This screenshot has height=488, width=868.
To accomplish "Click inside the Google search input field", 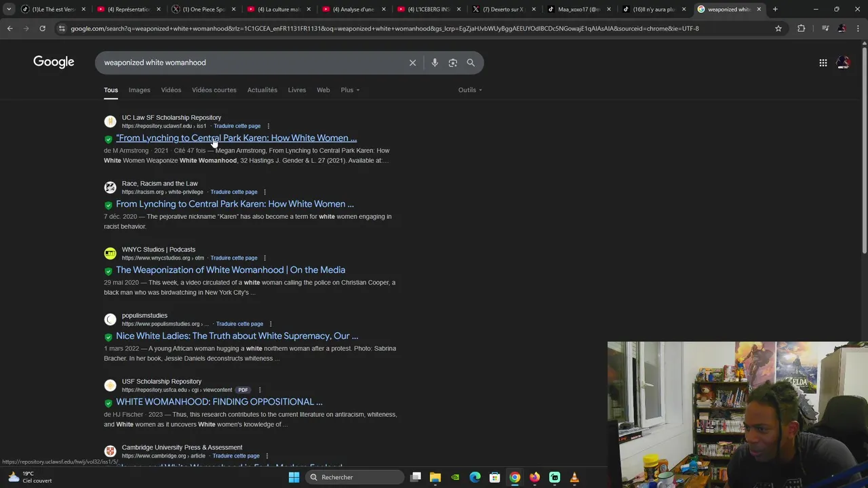I will pyautogui.click(x=251, y=62).
